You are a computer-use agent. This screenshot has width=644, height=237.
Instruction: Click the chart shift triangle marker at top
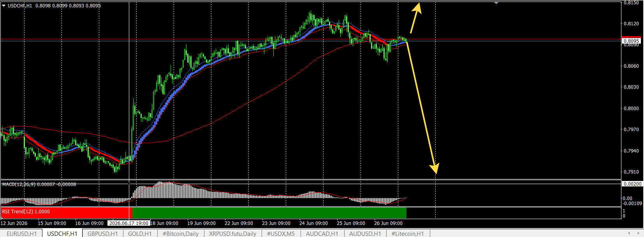[x=496, y=3]
